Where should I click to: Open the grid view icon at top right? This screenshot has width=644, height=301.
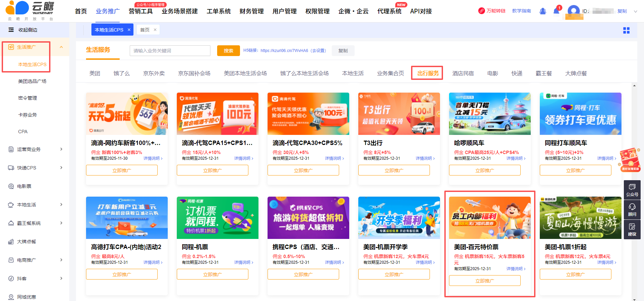click(626, 31)
